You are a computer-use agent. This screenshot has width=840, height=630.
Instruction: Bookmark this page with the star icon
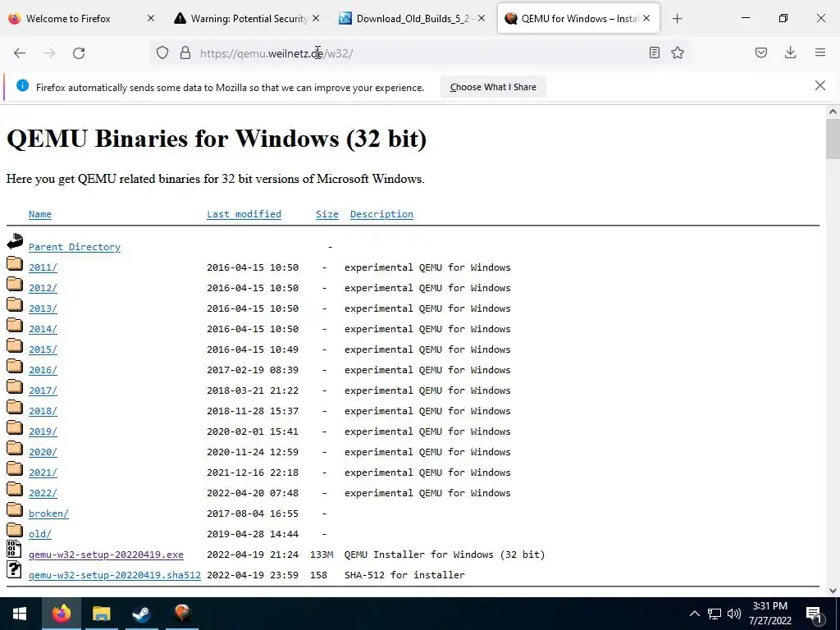678,52
